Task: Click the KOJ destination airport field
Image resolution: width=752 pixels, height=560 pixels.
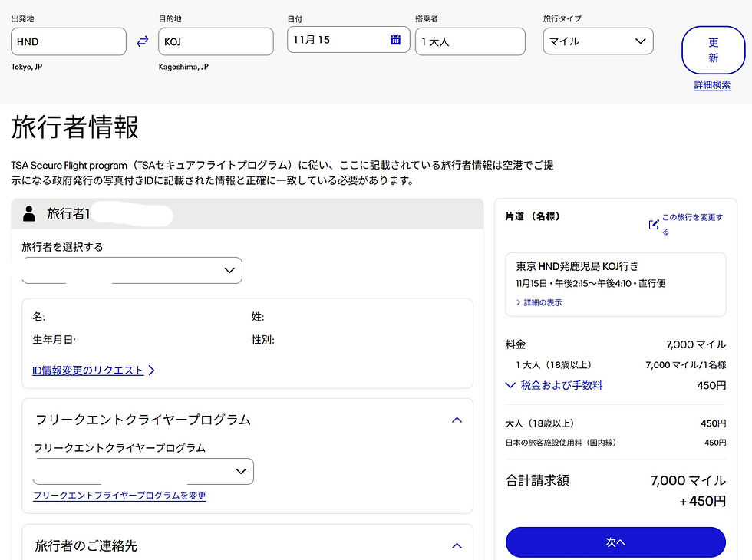Action: pos(215,41)
